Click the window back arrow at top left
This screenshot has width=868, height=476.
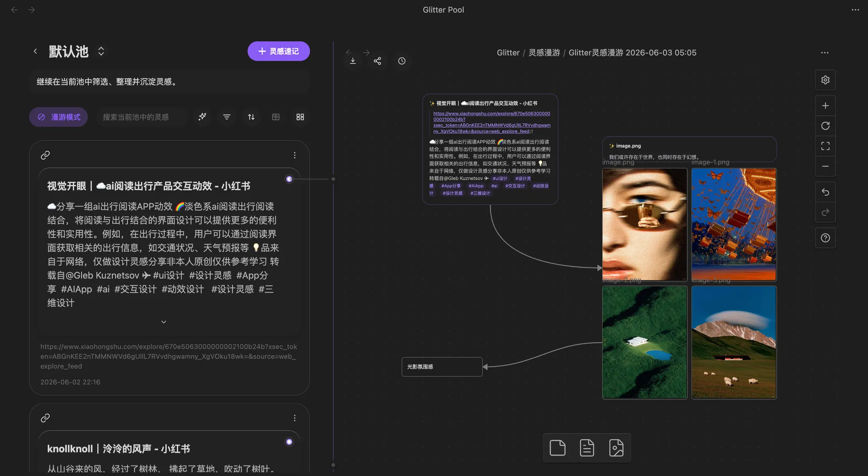(x=14, y=10)
